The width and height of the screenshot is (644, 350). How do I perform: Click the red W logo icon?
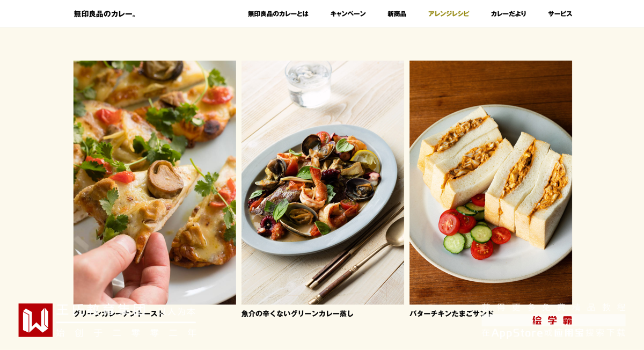(x=35, y=320)
